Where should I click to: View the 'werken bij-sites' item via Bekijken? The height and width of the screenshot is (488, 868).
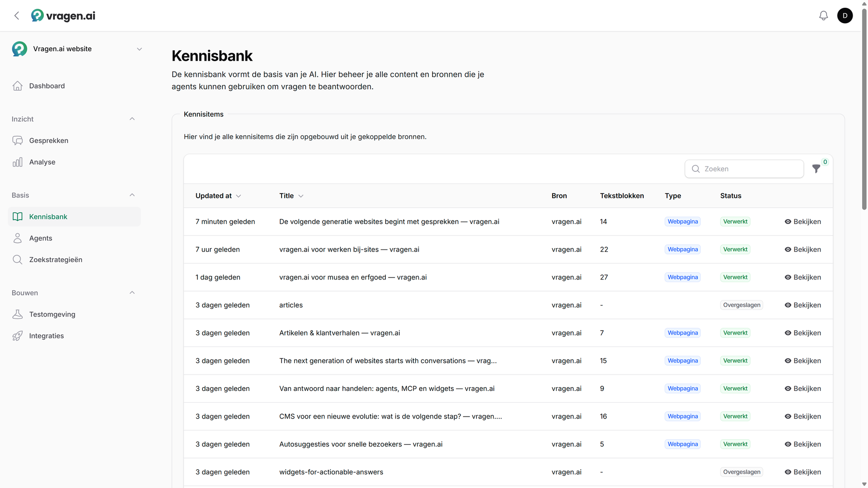pyautogui.click(x=802, y=250)
